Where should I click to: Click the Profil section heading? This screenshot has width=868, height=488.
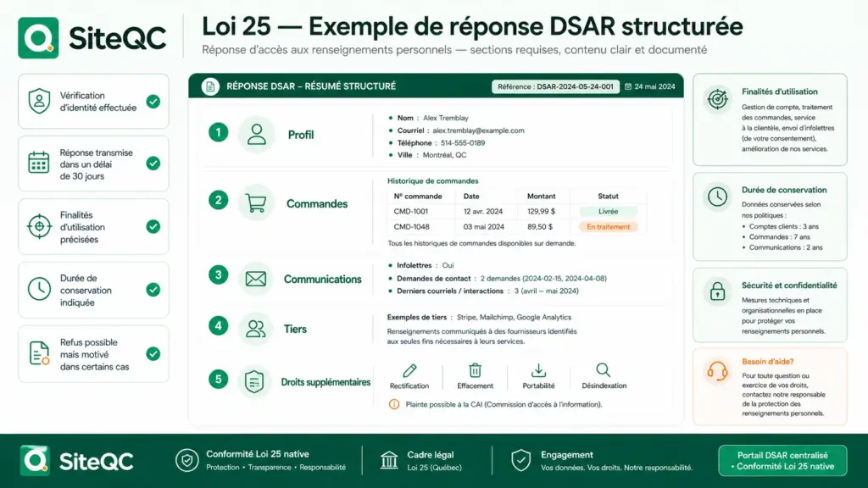pos(301,135)
